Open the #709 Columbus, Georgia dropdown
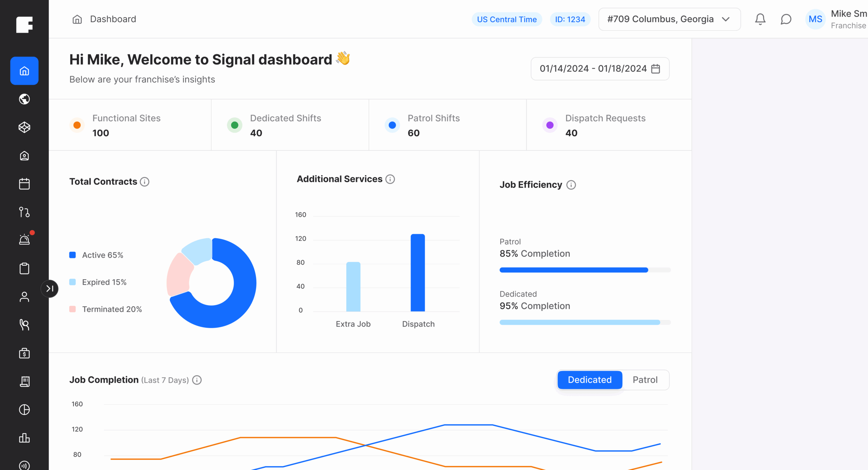Viewport: 868px width, 470px height. 669,19
